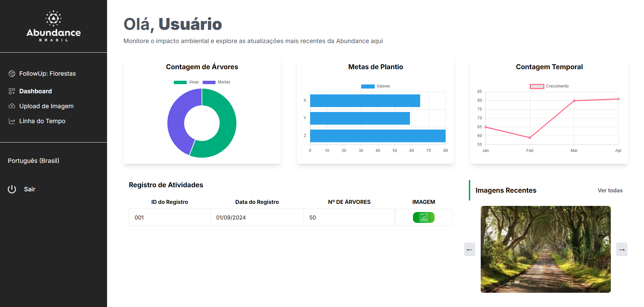Click the Mar data point on line chart

[574, 101]
